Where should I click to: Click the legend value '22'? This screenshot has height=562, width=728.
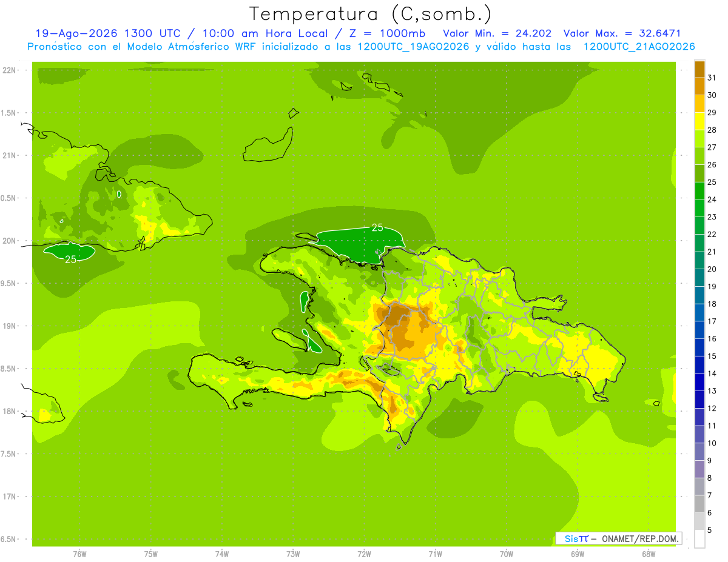coord(712,235)
